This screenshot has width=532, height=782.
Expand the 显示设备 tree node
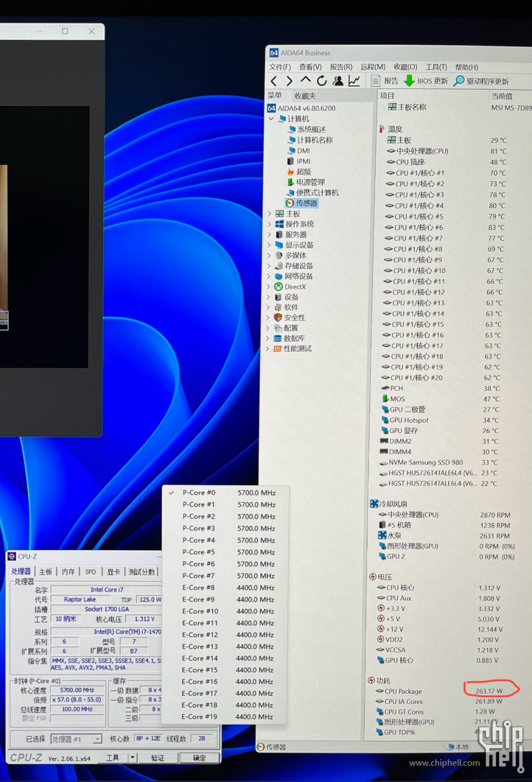click(x=269, y=245)
